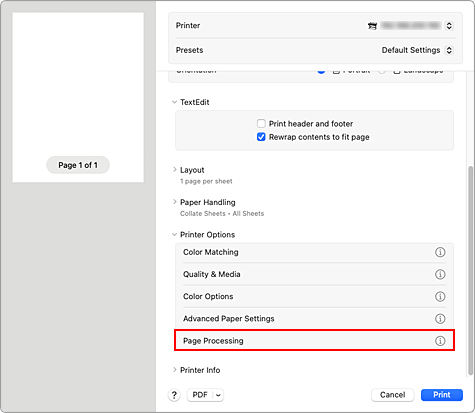Click the info icon for Color Options

pos(440,297)
